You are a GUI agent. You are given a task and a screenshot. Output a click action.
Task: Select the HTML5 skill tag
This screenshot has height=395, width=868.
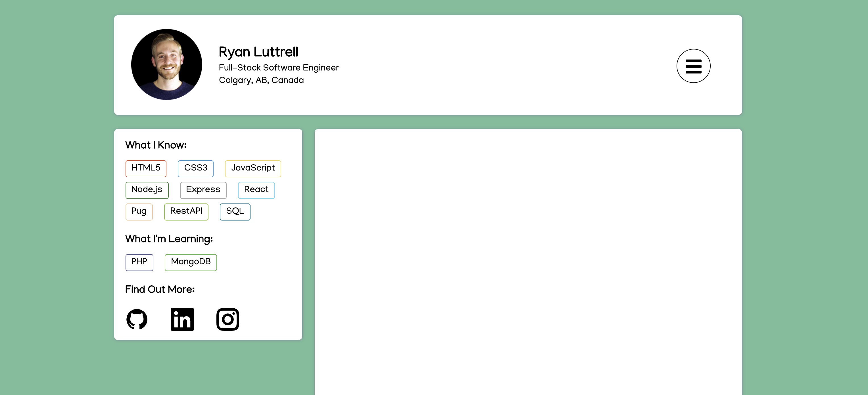[145, 168]
